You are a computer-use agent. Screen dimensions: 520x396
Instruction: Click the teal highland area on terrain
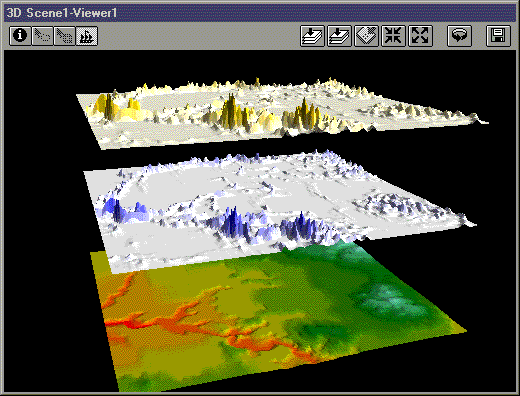387,300
